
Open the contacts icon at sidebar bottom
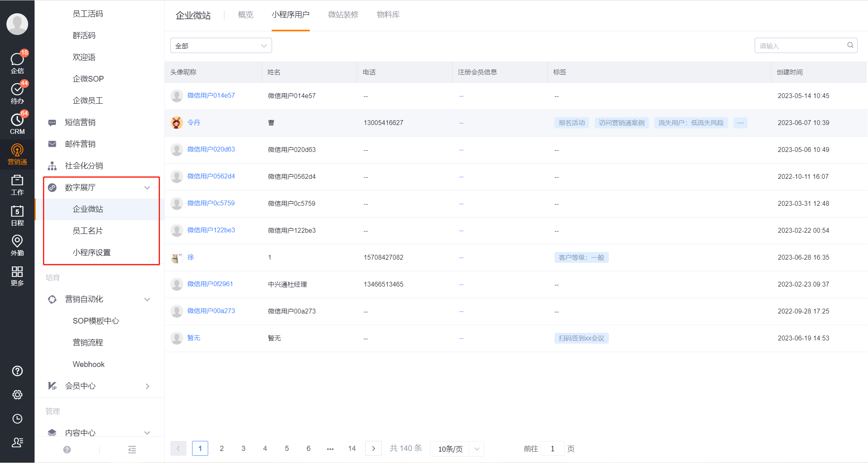tap(17, 443)
